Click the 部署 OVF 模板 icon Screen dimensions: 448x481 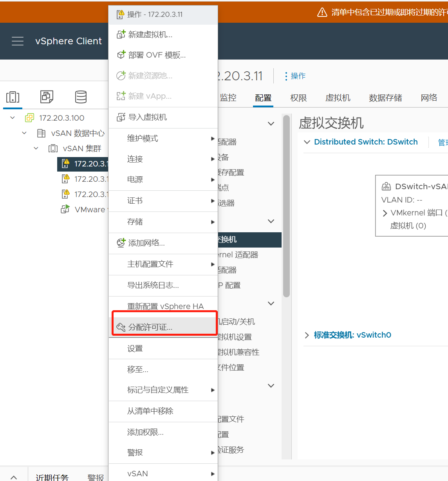(x=121, y=55)
